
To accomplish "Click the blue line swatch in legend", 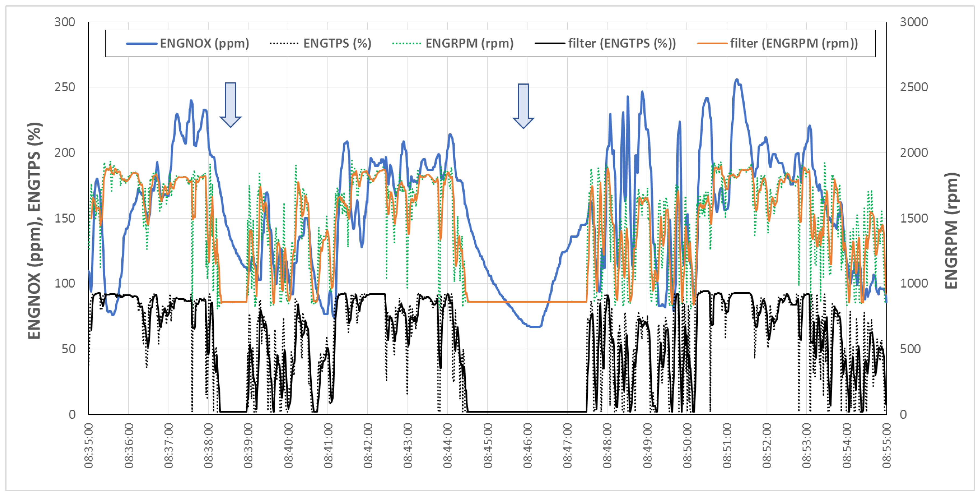I will click(x=142, y=44).
